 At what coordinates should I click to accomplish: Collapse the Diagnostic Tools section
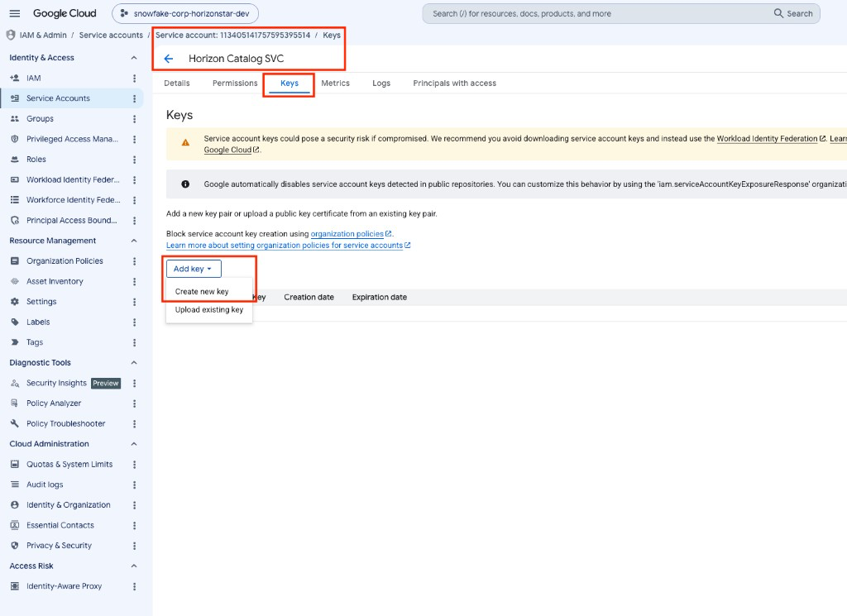click(134, 363)
